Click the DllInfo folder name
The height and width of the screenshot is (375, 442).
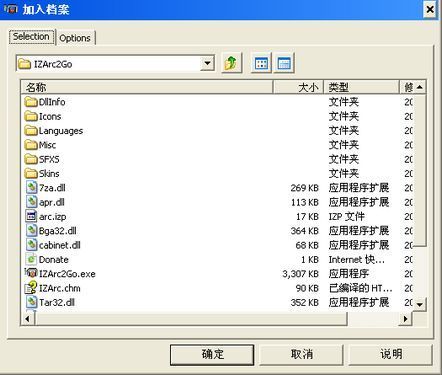52,102
